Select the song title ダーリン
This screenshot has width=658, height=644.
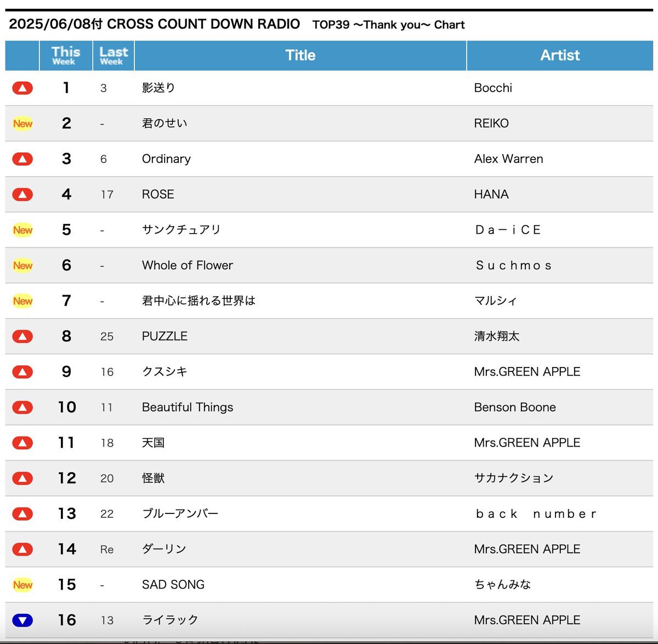[164, 549]
